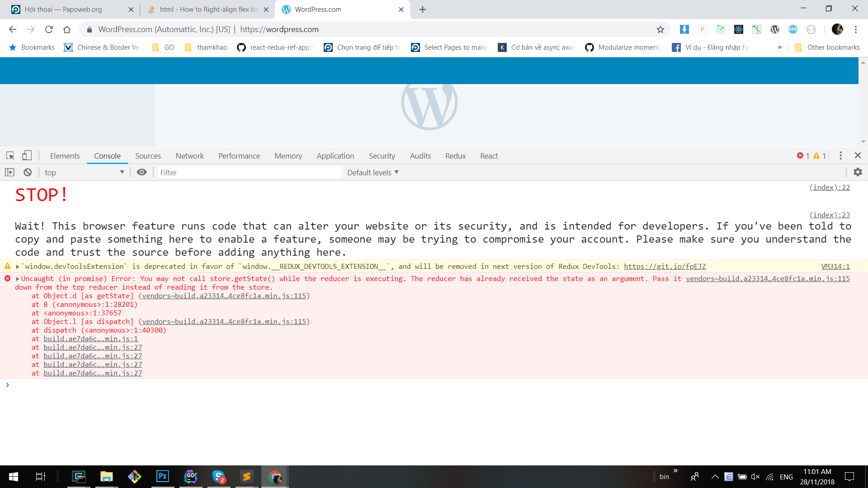Open the VM314:1 source link

click(x=835, y=267)
